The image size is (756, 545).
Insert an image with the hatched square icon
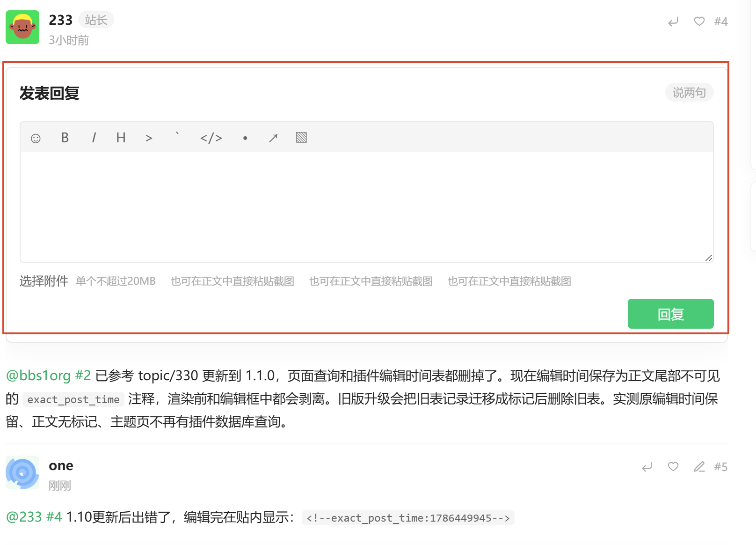pos(301,138)
